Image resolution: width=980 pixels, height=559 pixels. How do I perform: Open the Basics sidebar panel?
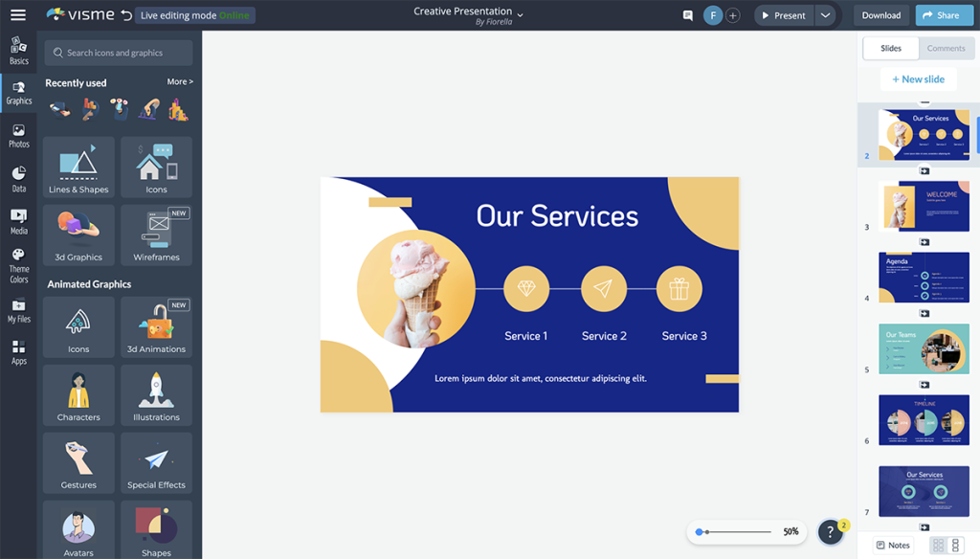(18, 51)
